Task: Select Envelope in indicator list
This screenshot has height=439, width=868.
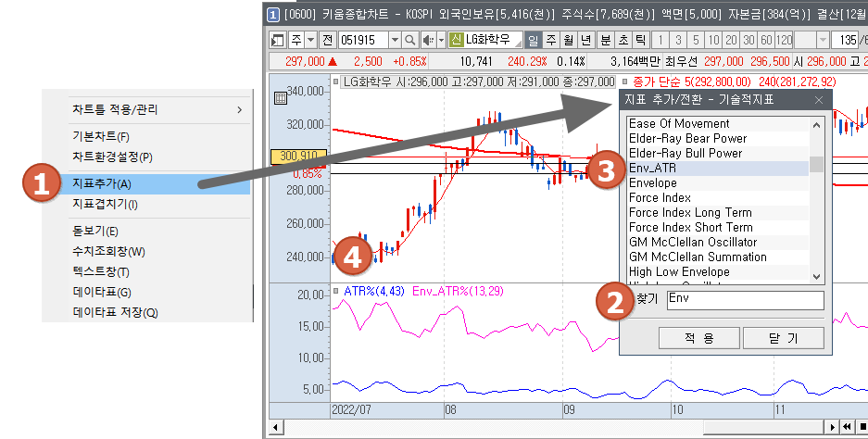Action: [x=718, y=183]
